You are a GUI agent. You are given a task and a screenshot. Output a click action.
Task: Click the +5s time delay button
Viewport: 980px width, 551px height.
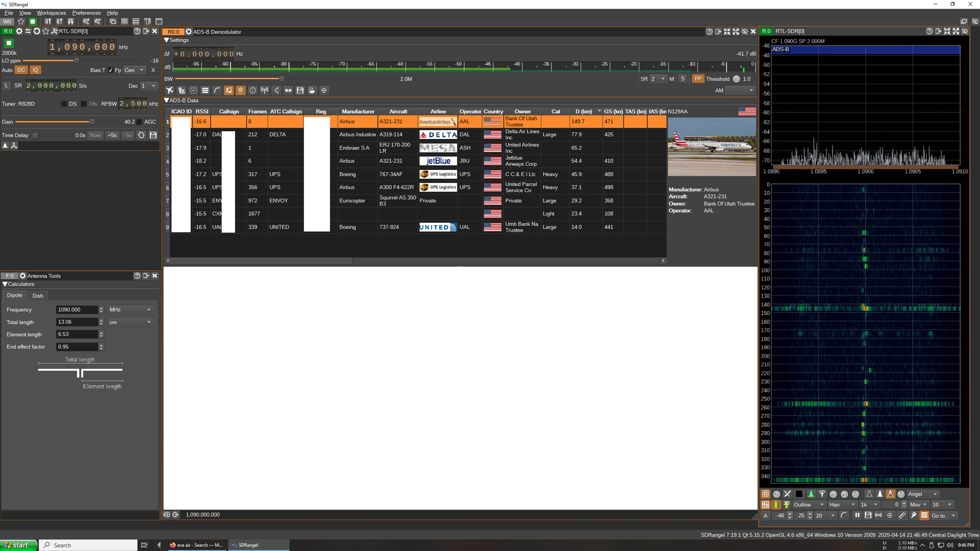(112, 135)
